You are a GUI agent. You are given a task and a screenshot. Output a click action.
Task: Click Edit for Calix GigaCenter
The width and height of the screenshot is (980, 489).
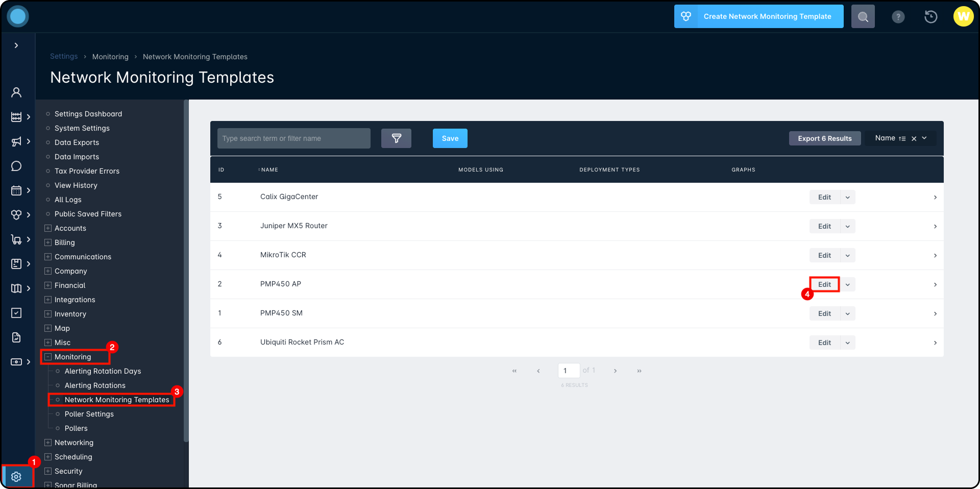tap(824, 197)
